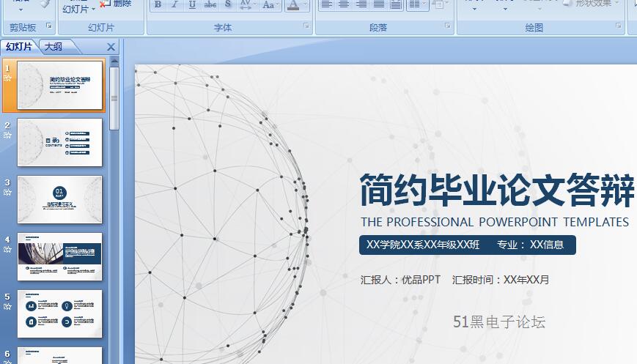Open the 剪贴板 dialog launcher
This screenshot has width=637, height=364.
(49, 26)
